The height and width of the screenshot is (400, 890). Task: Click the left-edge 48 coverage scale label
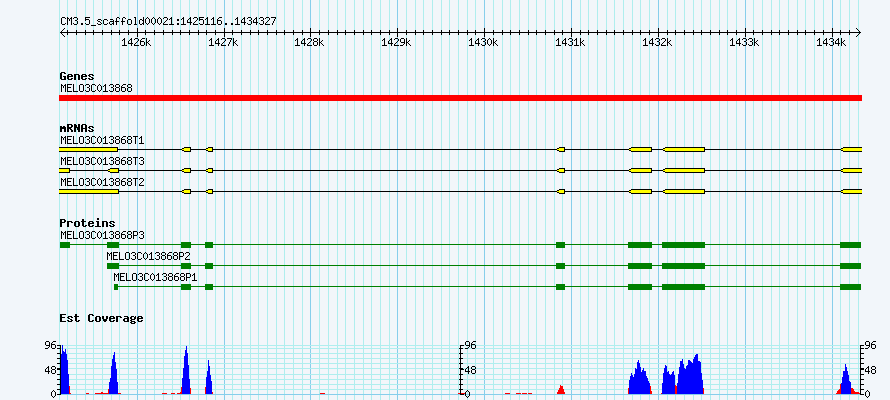(50, 370)
